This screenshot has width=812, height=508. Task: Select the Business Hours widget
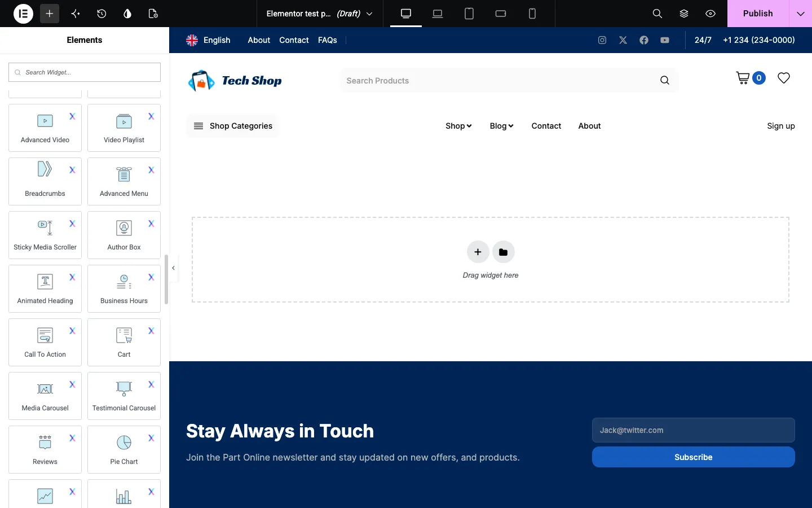124,288
